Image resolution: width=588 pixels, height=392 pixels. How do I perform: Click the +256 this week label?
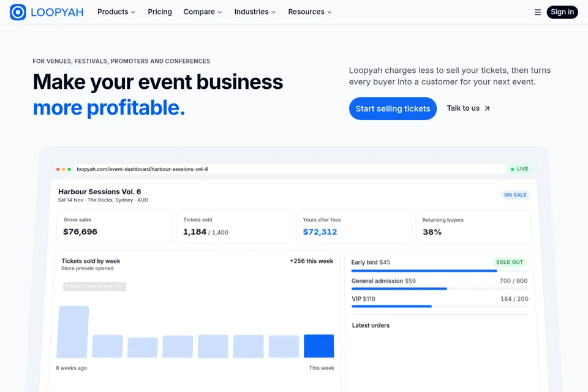[x=311, y=261]
